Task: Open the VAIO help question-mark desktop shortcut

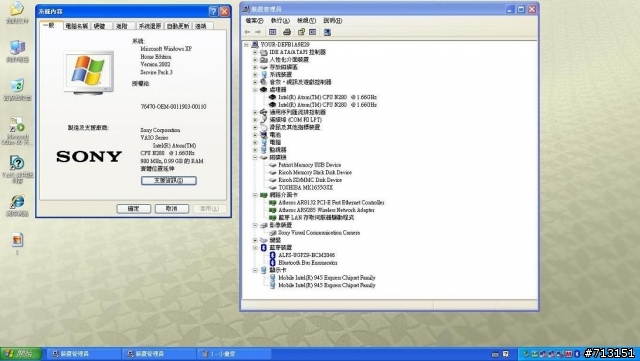Action: [17, 163]
